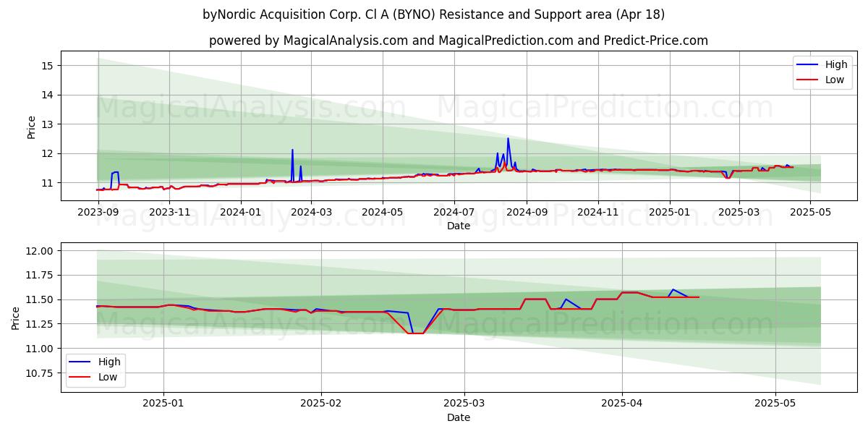Click the 12 price tick on top chart
The width and height of the screenshot is (868, 434).
(48, 153)
